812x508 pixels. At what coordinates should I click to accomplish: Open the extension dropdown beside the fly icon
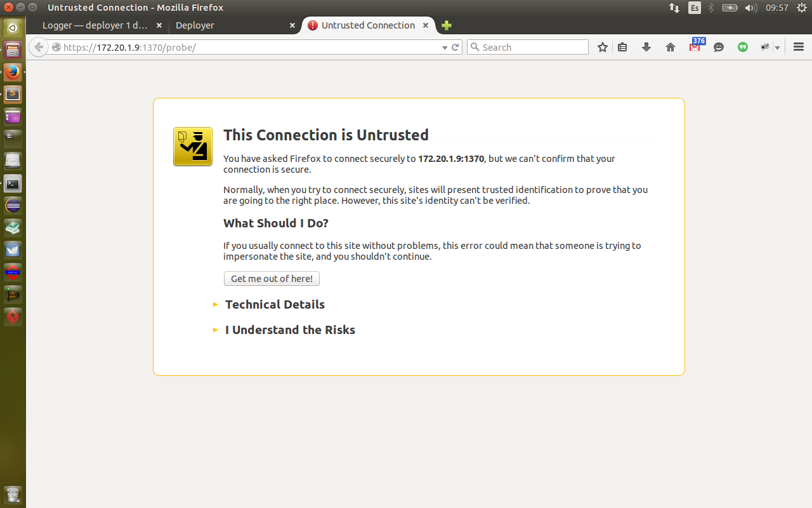(x=777, y=47)
